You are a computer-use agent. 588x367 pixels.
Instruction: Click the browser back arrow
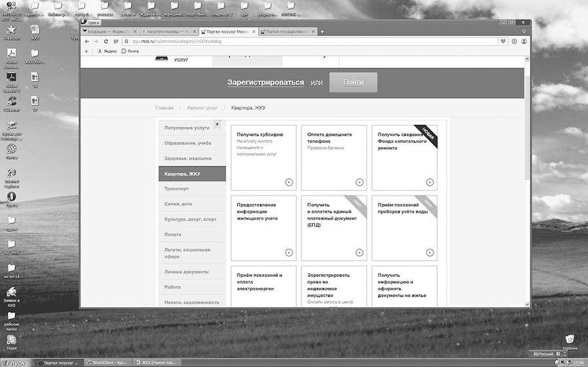pyautogui.click(x=86, y=41)
